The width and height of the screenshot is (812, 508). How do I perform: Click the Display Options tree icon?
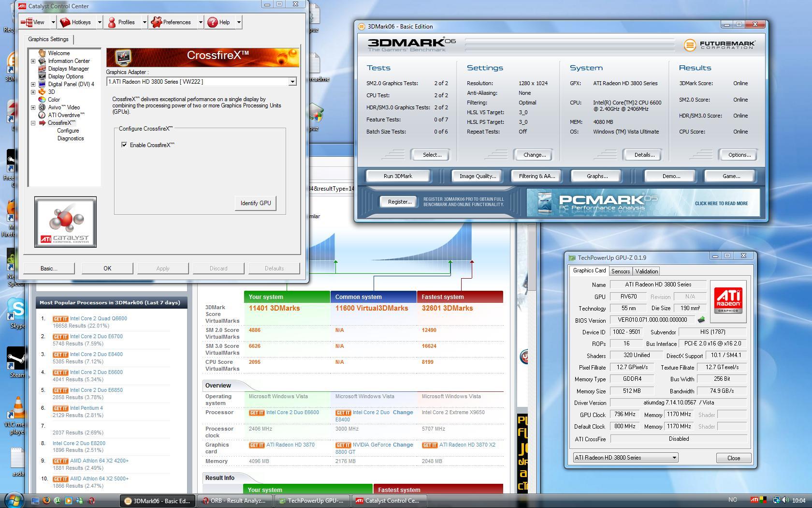tap(42, 76)
